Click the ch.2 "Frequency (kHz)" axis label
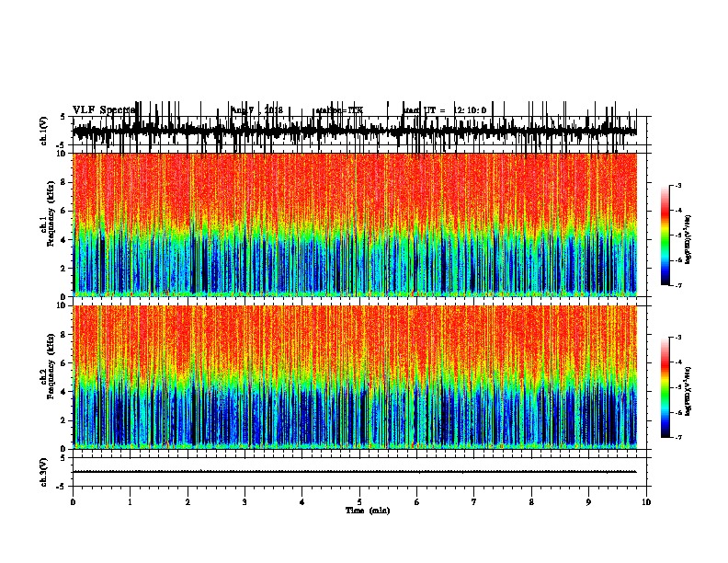The width and height of the screenshot is (728, 563). 50,365
